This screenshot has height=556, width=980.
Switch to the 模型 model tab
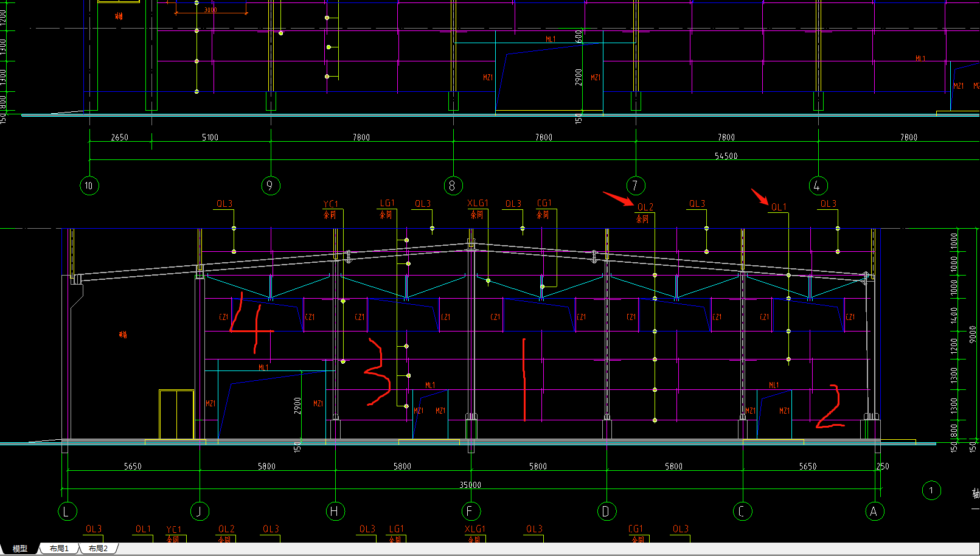coord(20,549)
